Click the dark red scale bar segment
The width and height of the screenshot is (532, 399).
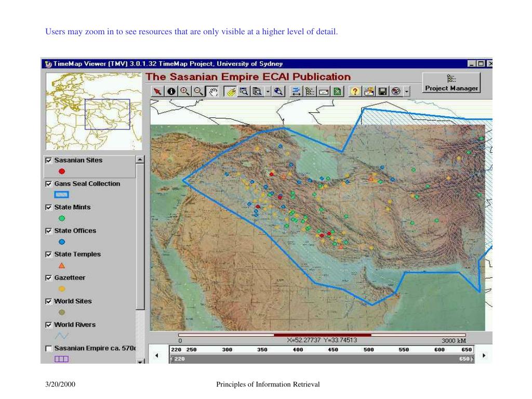tap(322, 335)
